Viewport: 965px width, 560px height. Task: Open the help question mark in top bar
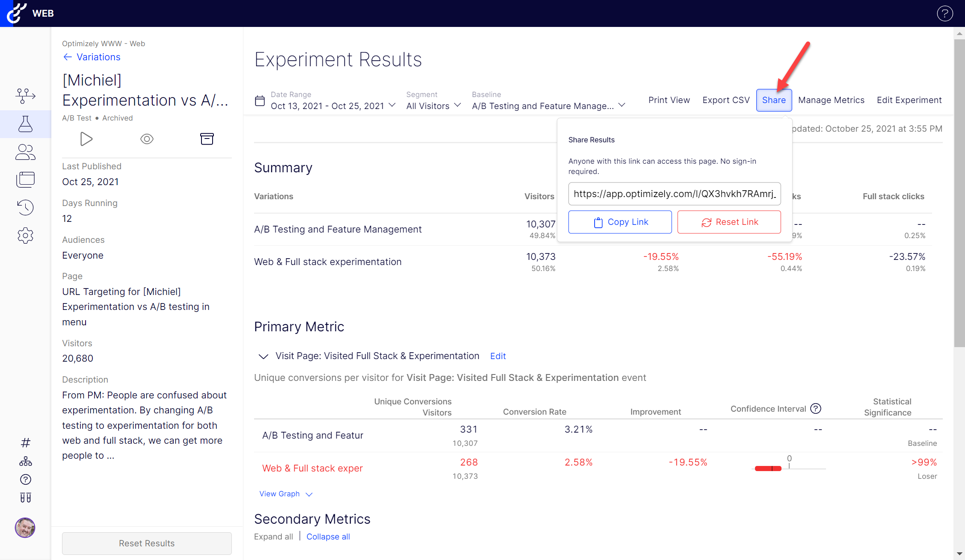[944, 13]
